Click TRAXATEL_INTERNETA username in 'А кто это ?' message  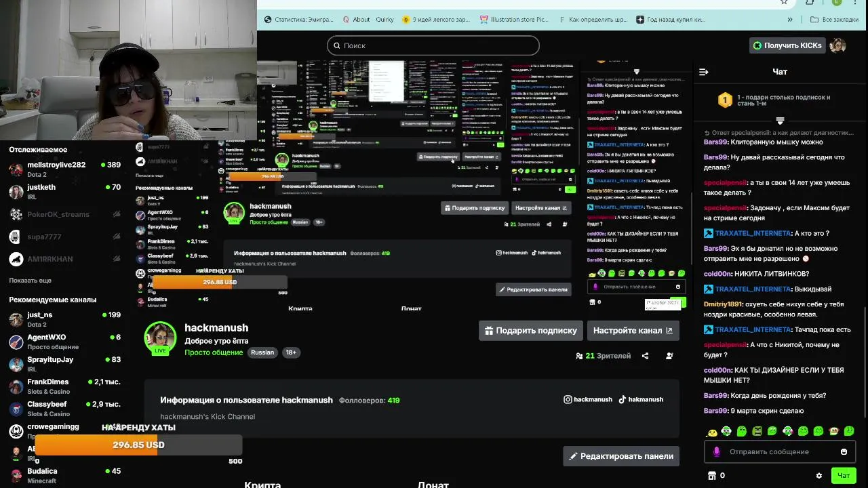point(753,233)
